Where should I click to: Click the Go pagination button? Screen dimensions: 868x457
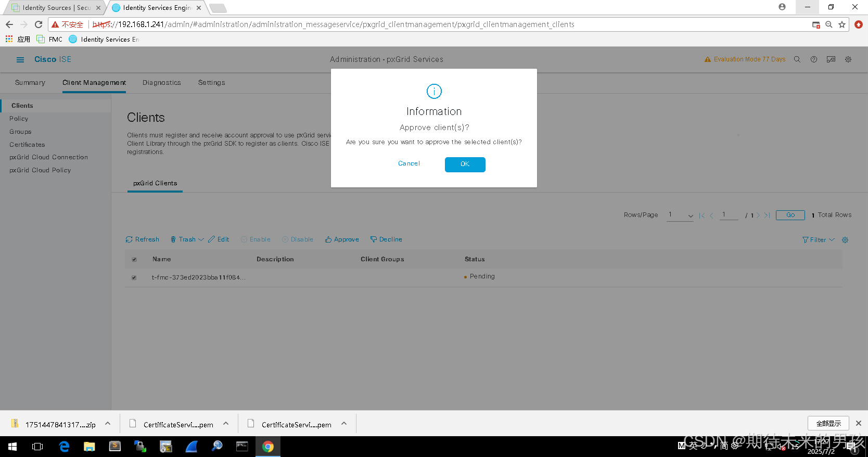790,215
